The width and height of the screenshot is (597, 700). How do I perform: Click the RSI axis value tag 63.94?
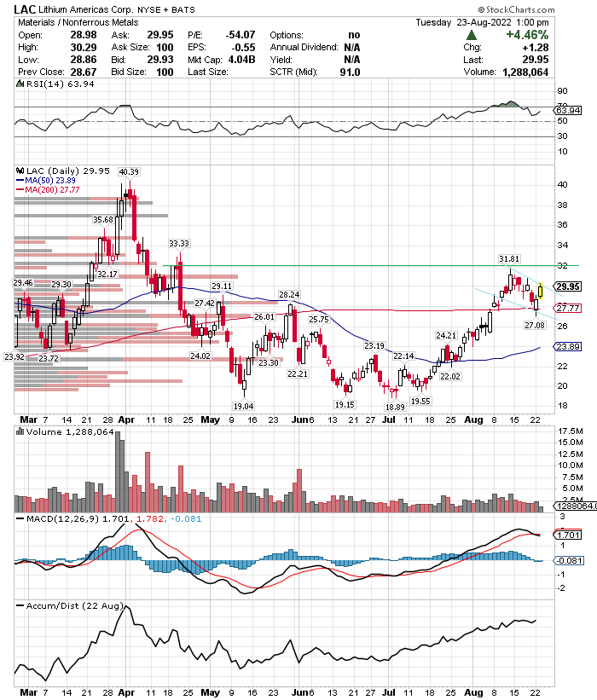[568, 110]
